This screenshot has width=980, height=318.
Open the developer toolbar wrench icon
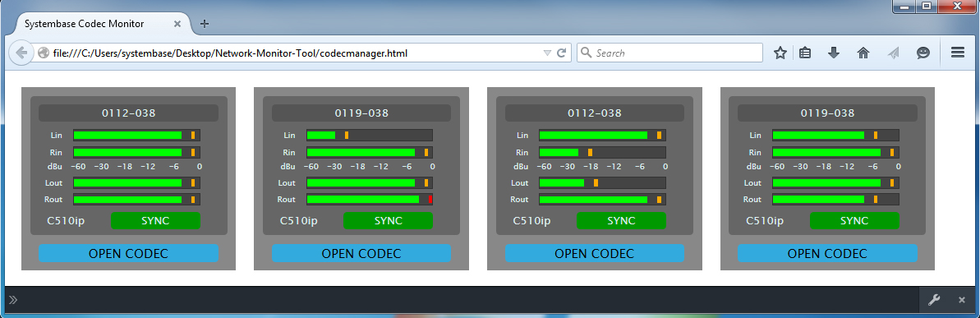pyautogui.click(x=934, y=300)
